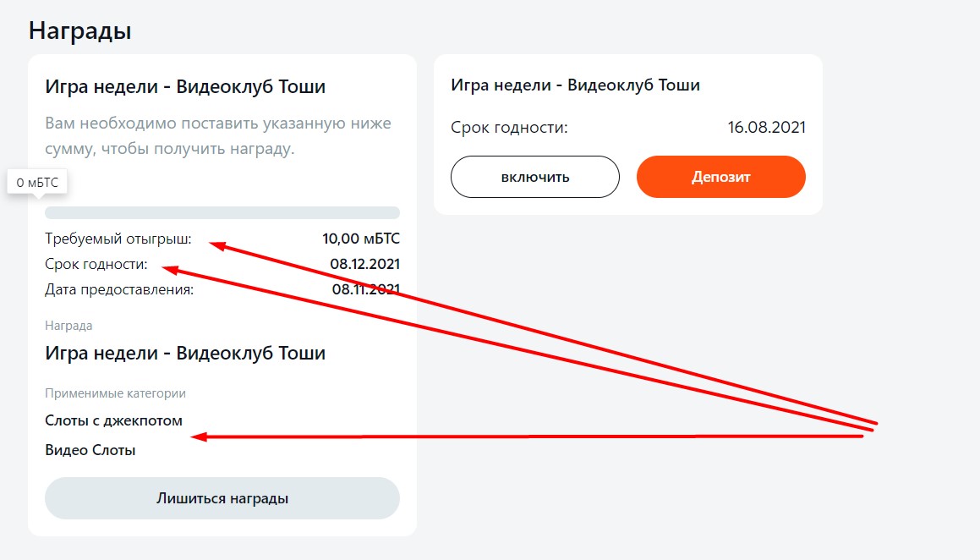This screenshot has height=560, width=980.
Task: Click reward name below the 'Награда' label
Action: [185, 353]
